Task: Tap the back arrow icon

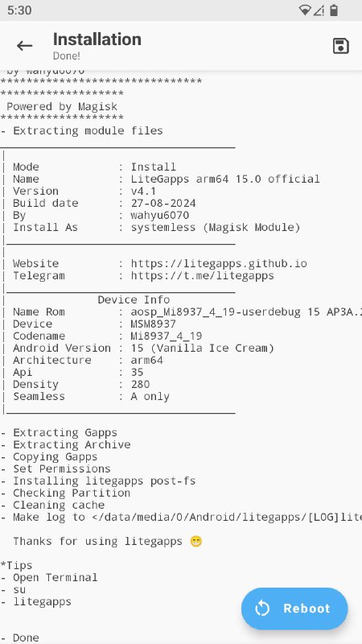Action: [x=24, y=46]
